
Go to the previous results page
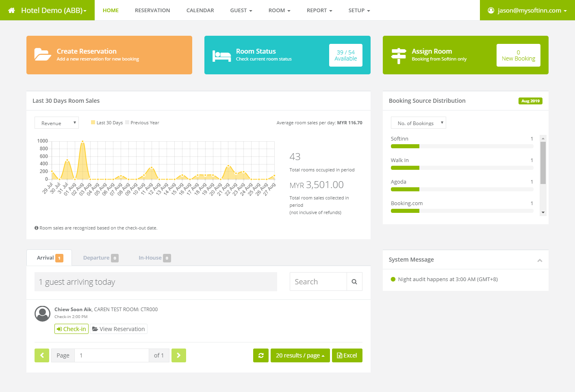pyautogui.click(x=42, y=355)
